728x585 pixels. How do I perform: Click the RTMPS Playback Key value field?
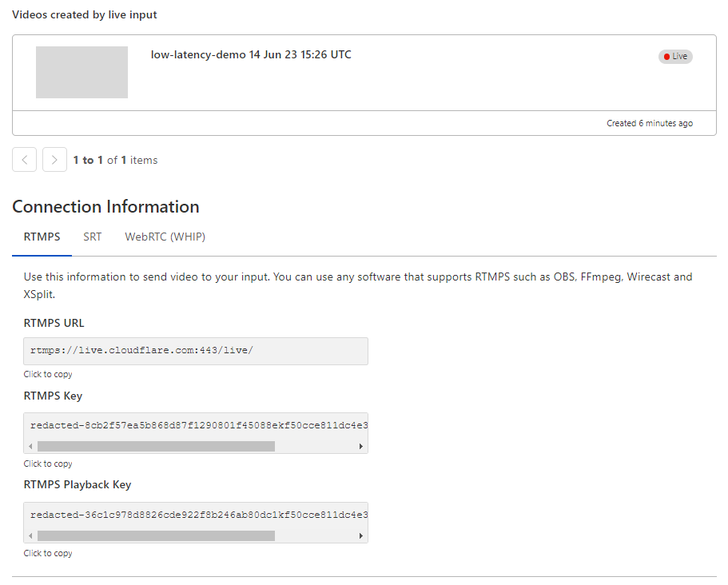point(196,515)
